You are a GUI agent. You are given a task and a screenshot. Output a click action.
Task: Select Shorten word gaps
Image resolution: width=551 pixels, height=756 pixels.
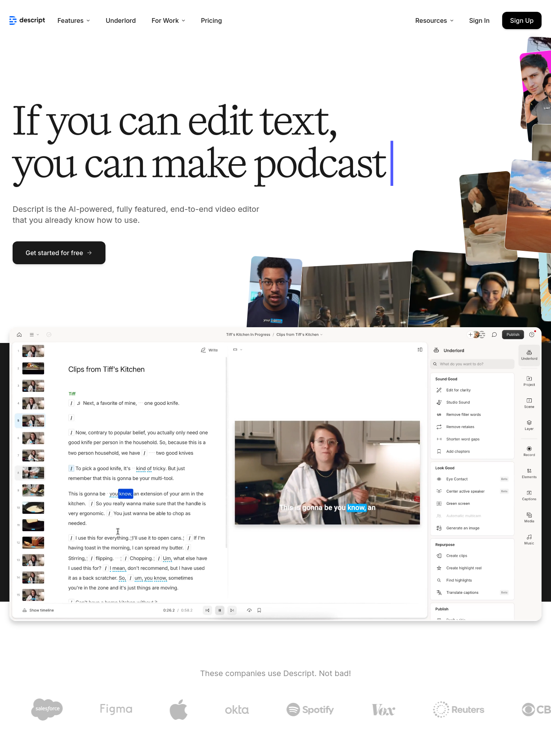click(x=472, y=439)
